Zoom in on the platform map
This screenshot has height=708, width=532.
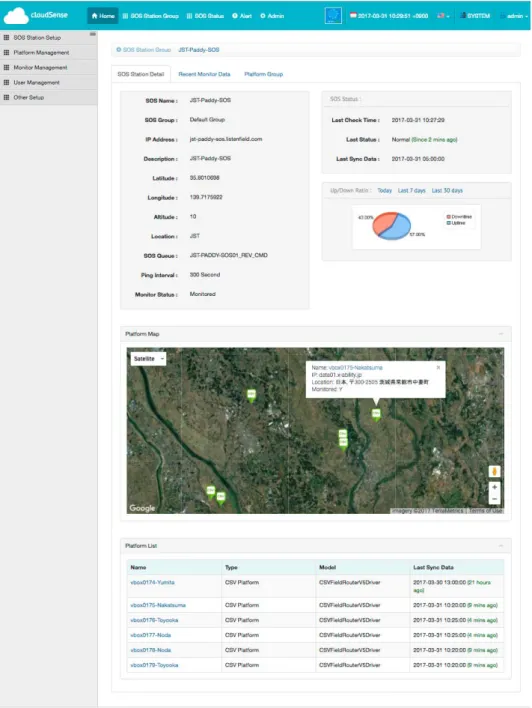point(495,487)
